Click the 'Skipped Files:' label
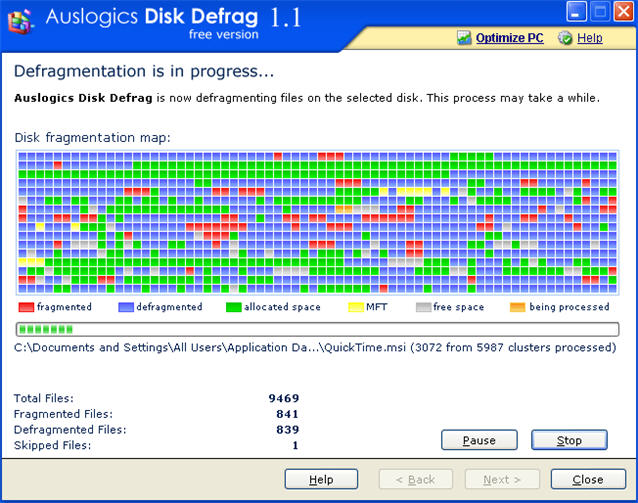638x503 pixels. [x=52, y=445]
